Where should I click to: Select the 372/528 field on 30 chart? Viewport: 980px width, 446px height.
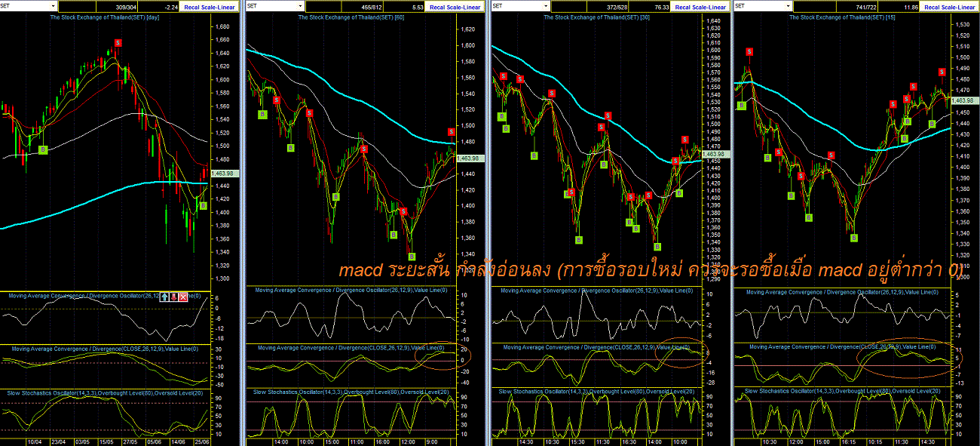608,6
